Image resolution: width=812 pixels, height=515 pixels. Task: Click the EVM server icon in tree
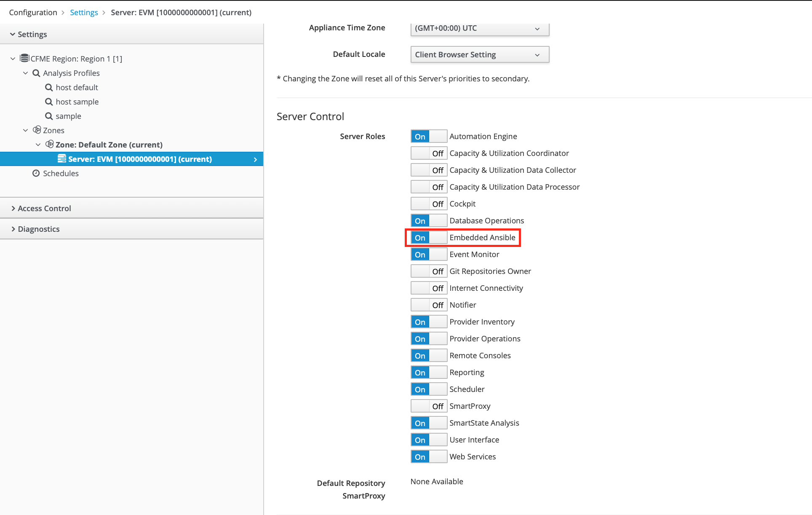pyautogui.click(x=62, y=158)
